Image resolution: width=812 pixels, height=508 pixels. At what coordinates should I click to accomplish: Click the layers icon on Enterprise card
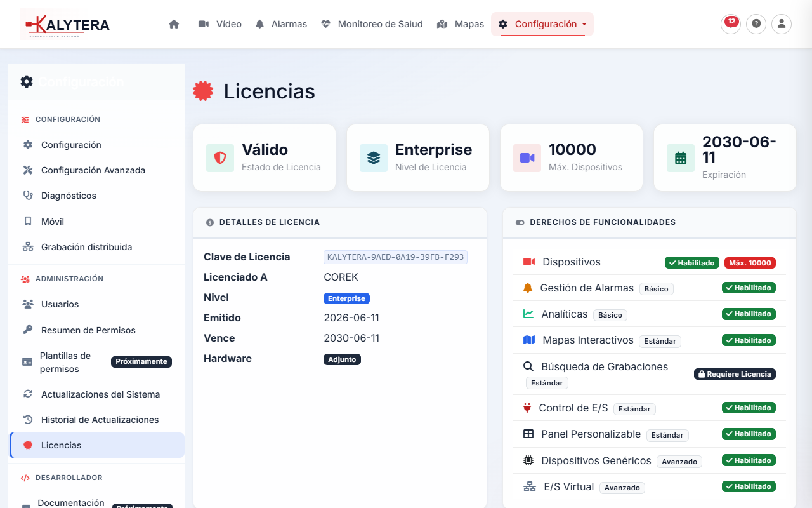tap(374, 158)
